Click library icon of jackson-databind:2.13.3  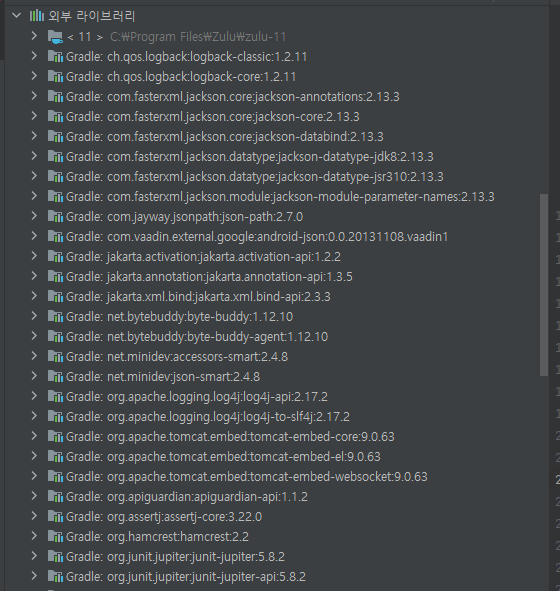coord(55,136)
